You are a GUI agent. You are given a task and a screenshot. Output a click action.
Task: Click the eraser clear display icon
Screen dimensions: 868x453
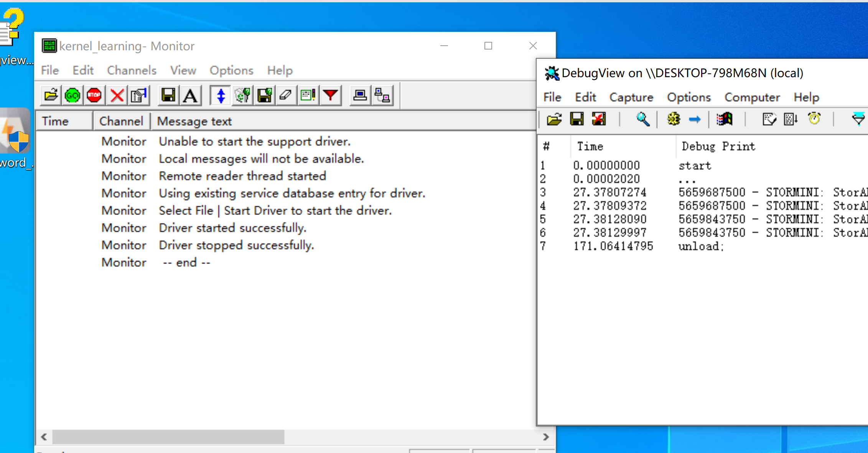286,95
